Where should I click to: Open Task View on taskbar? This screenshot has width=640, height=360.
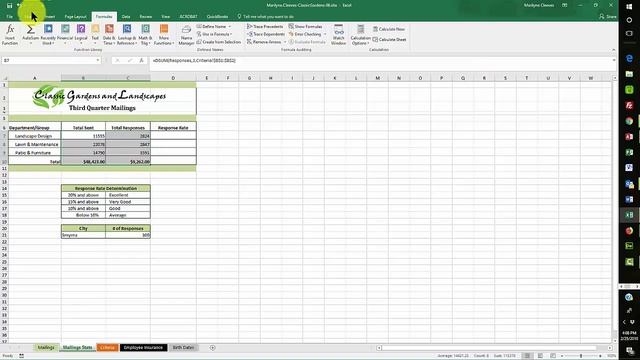tap(629, 33)
